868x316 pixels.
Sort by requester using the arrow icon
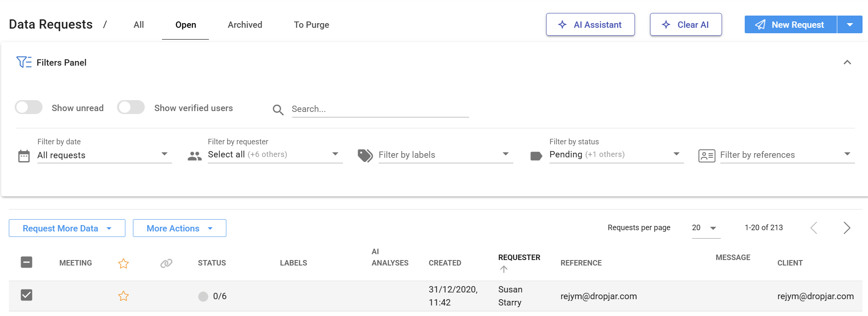click(504, 269)
